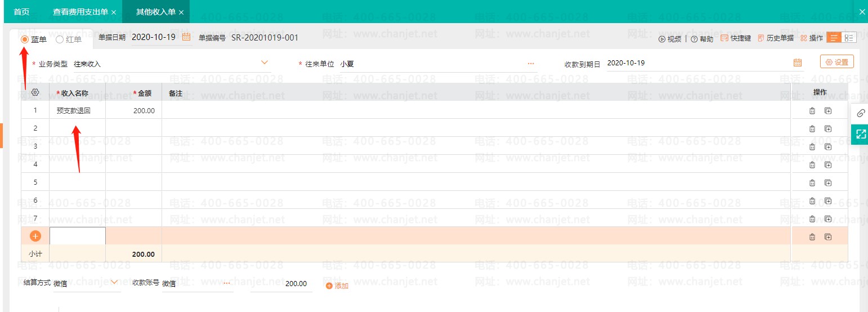The height and width of the screenshot is (312, 868).
Task: Click the 200.00 amount cell in row 1
Action: 133,110
